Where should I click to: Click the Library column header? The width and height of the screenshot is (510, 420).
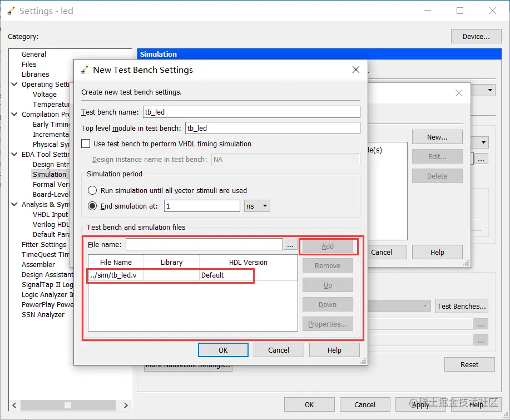[171, 262]
